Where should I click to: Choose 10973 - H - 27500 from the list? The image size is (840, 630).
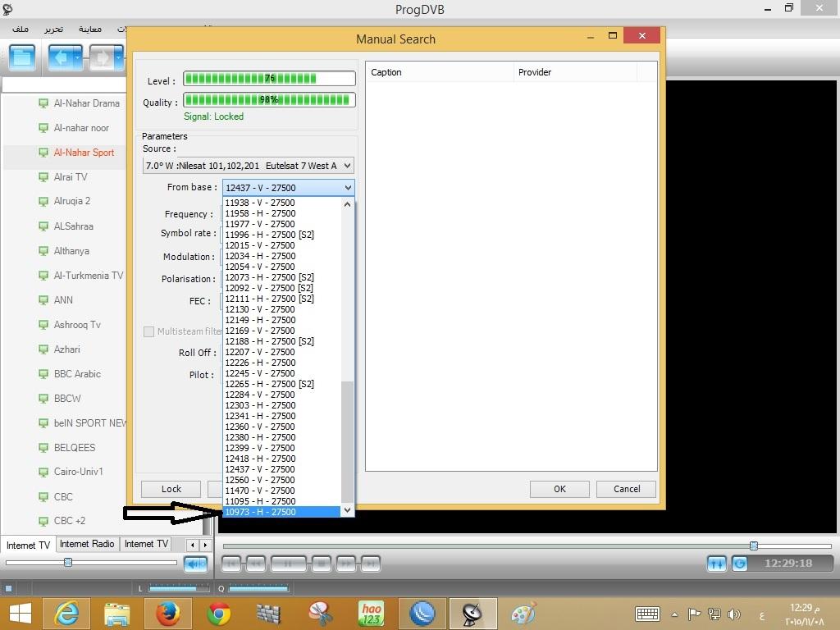click(282, 512)
